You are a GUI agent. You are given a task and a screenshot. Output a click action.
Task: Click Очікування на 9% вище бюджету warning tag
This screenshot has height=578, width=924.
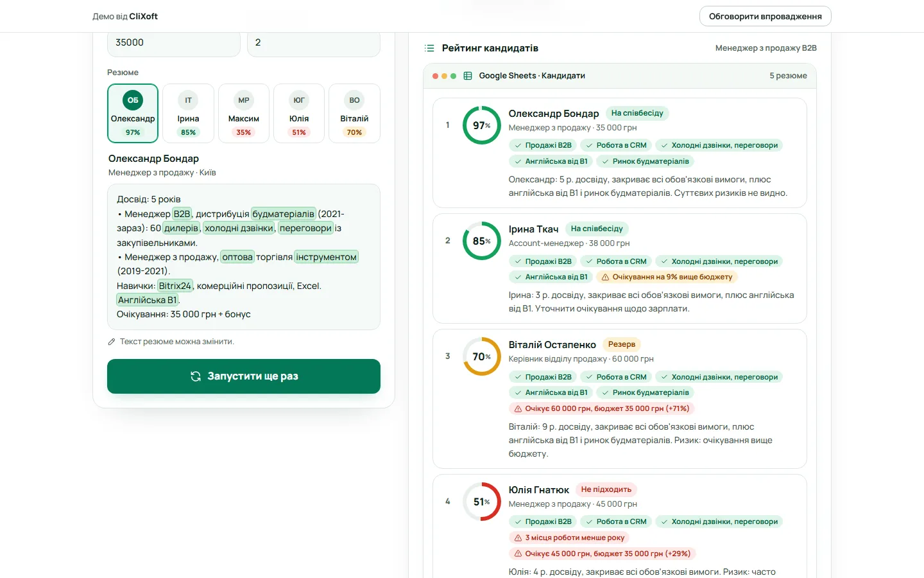pos(667,277)
